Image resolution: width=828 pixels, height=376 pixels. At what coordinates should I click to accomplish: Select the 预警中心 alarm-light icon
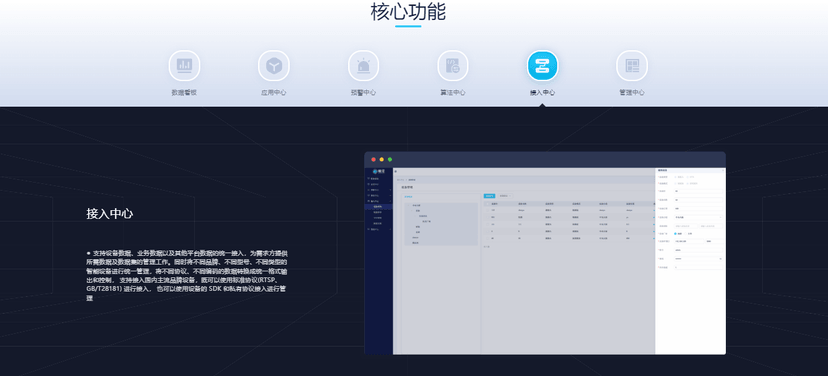coord(363,66)
